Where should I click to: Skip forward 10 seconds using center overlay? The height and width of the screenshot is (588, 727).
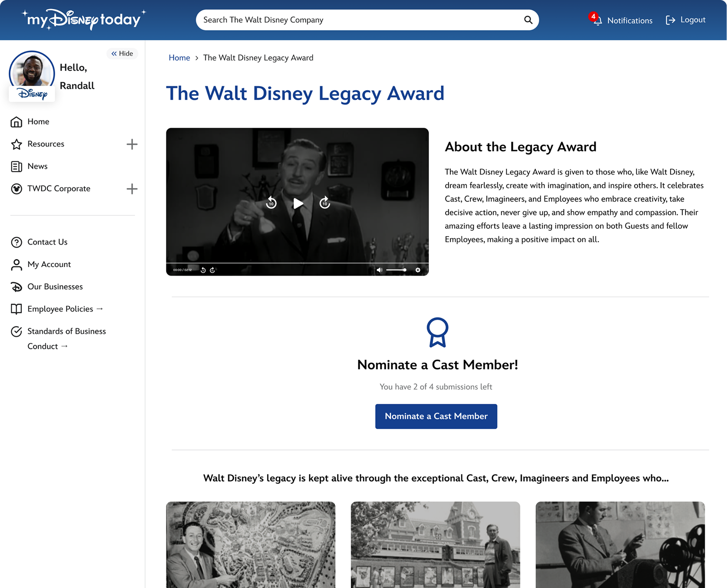pyautogui.click(x=325, y=203)
